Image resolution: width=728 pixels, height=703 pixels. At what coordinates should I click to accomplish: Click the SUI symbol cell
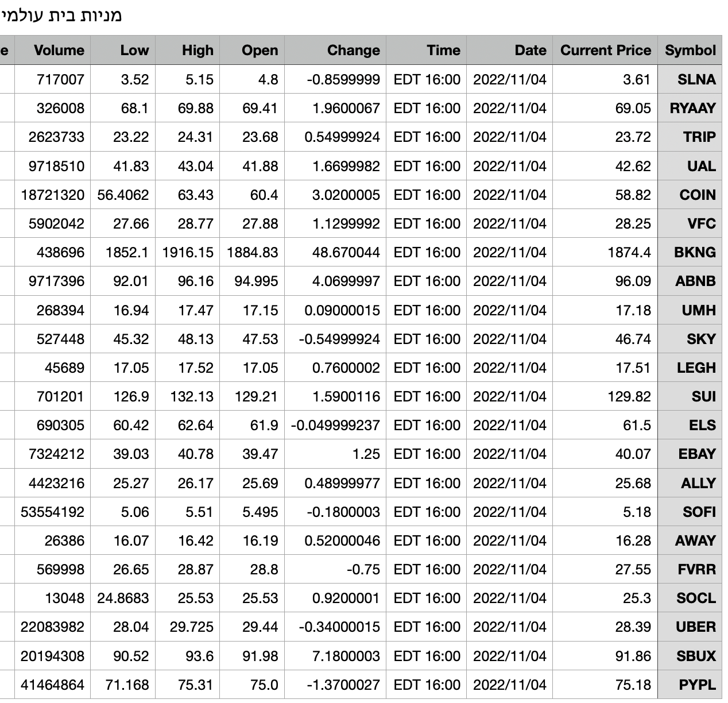coord(690,396)
